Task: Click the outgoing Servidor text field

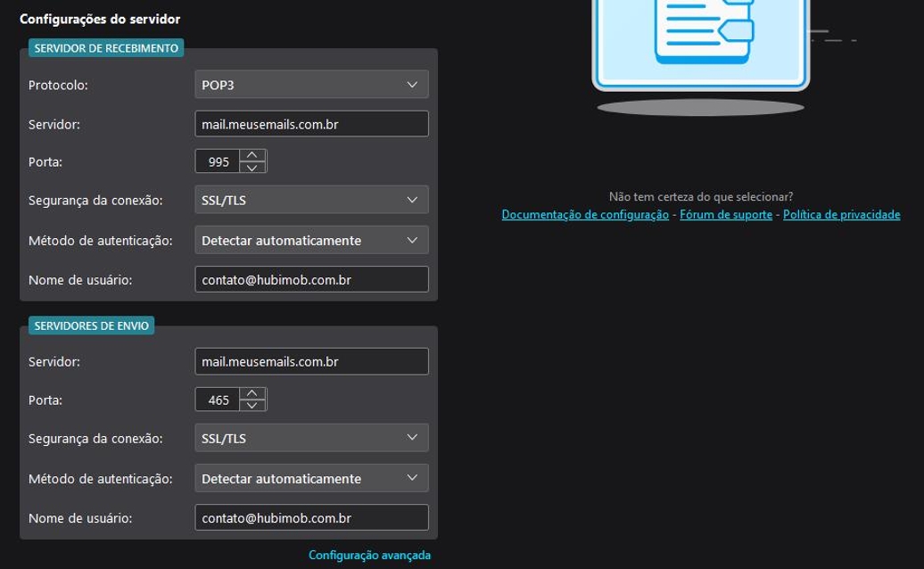Action: [x=311, y=362]
